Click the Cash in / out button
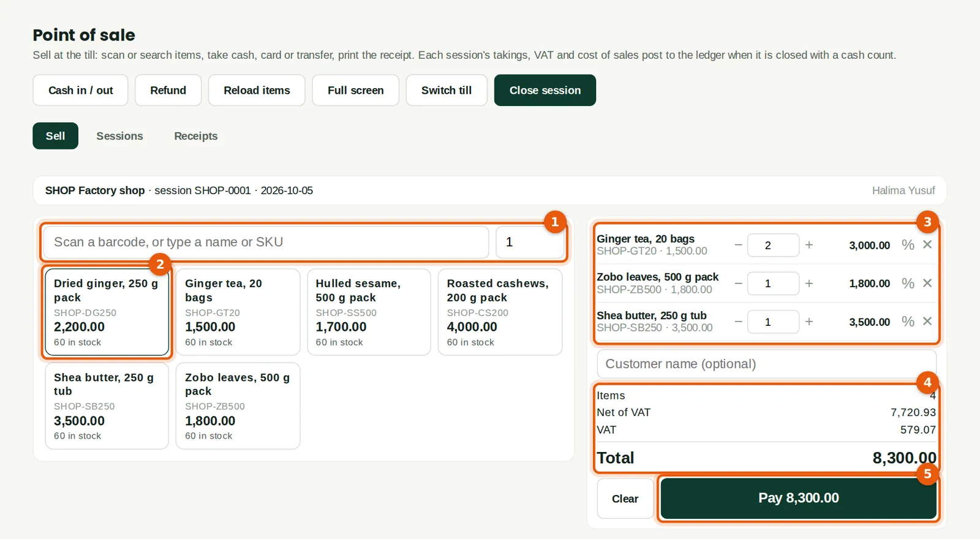This screenshot has width=980, height=539. point(80,90)
